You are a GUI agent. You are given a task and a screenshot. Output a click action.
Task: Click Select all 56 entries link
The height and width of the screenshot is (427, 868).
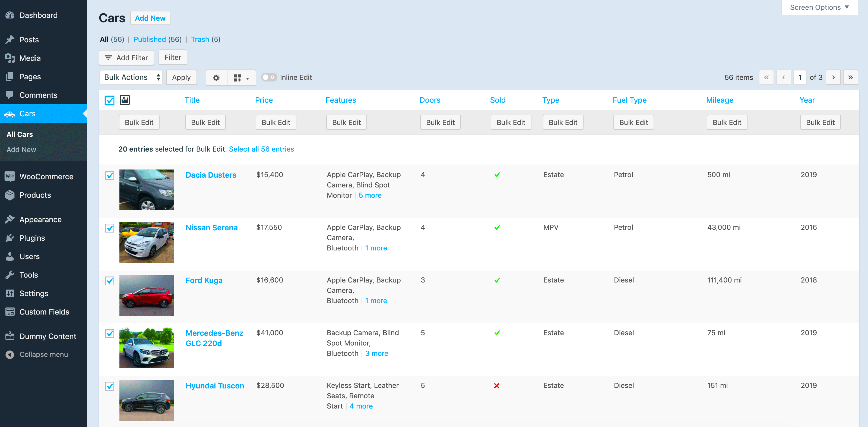262,148
